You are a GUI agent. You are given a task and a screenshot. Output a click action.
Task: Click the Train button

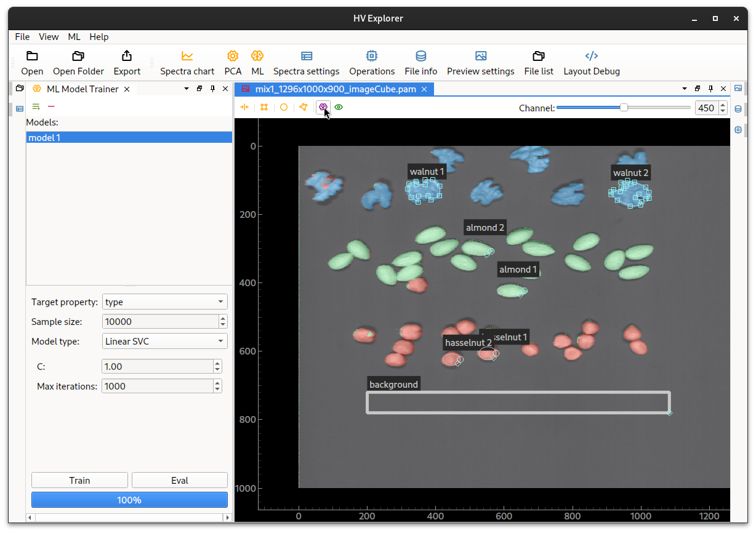coord(79,481)
